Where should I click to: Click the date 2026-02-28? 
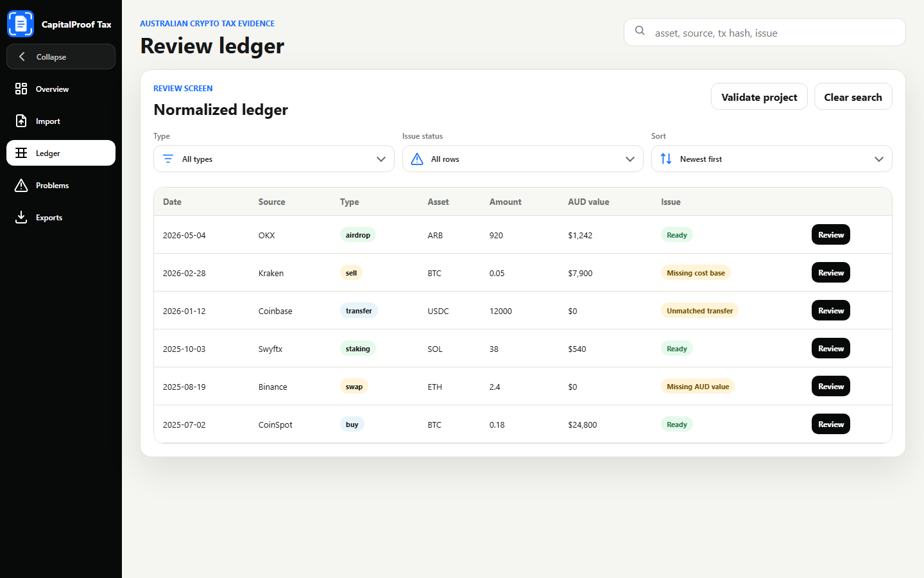pyautogui.click(x=184, y=273)
